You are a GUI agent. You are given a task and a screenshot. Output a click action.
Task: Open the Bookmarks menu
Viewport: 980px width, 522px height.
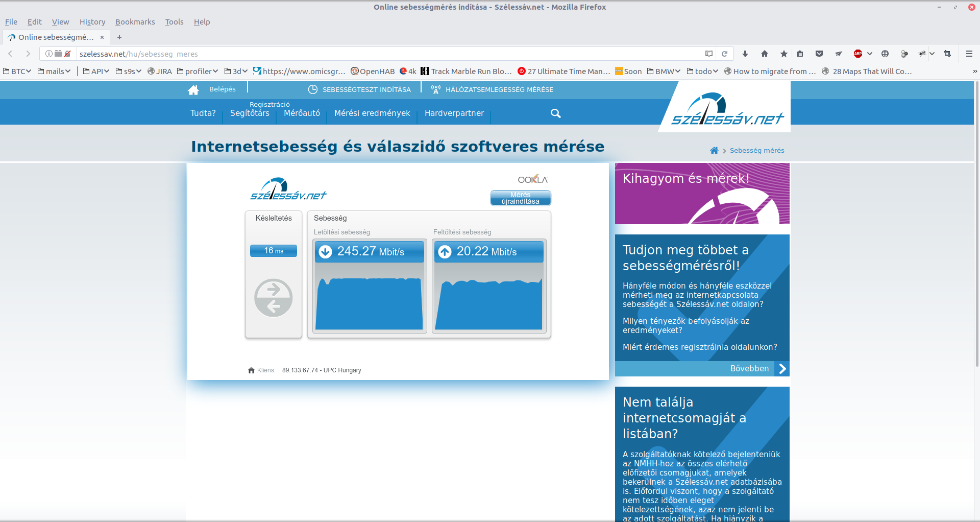click(135, 22)
